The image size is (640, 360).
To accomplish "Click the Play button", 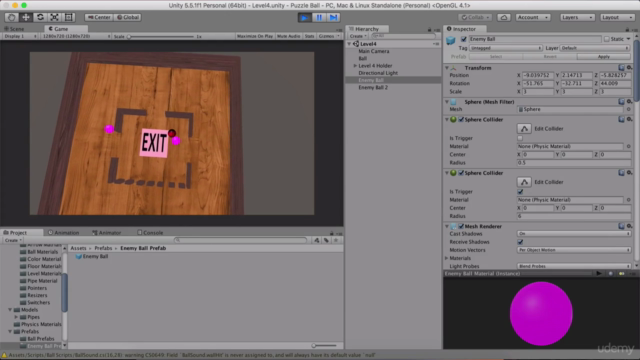I will (x=304, y=18).
